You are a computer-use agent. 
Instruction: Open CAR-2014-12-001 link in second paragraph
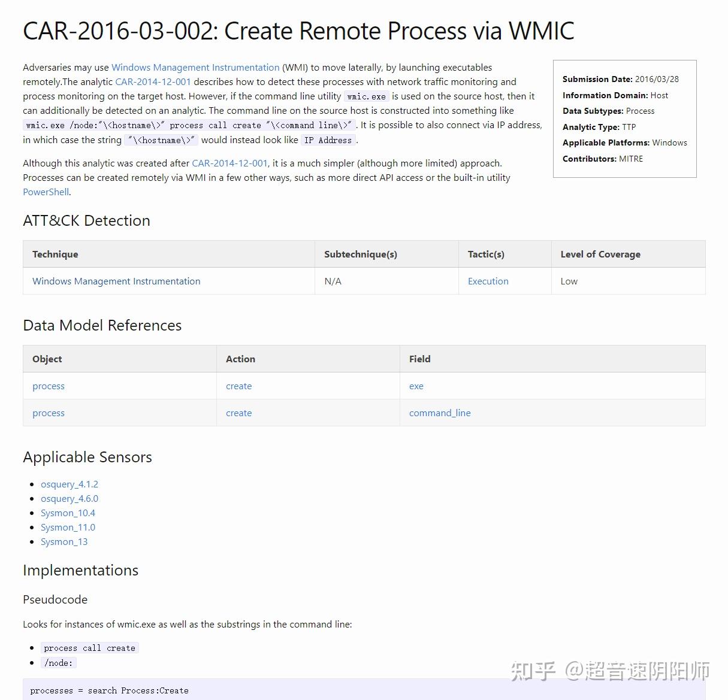point(229,163)
